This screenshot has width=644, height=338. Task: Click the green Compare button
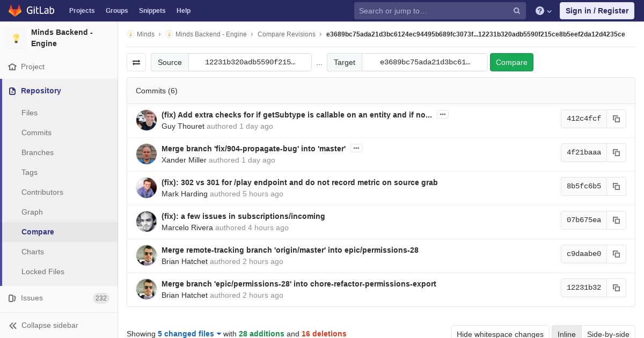[x=511, y=62]
